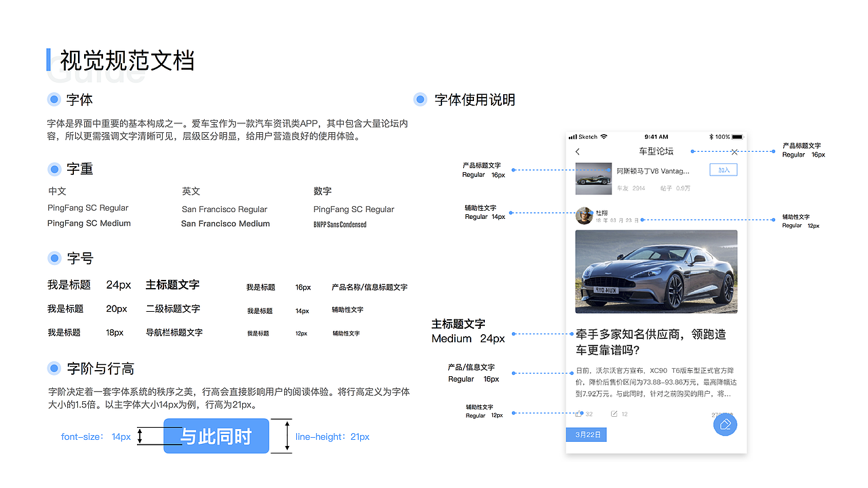868x488 pixels.
Task: Tap the Wi-Fi icon in the phone status bar
Action: point(604,137)
